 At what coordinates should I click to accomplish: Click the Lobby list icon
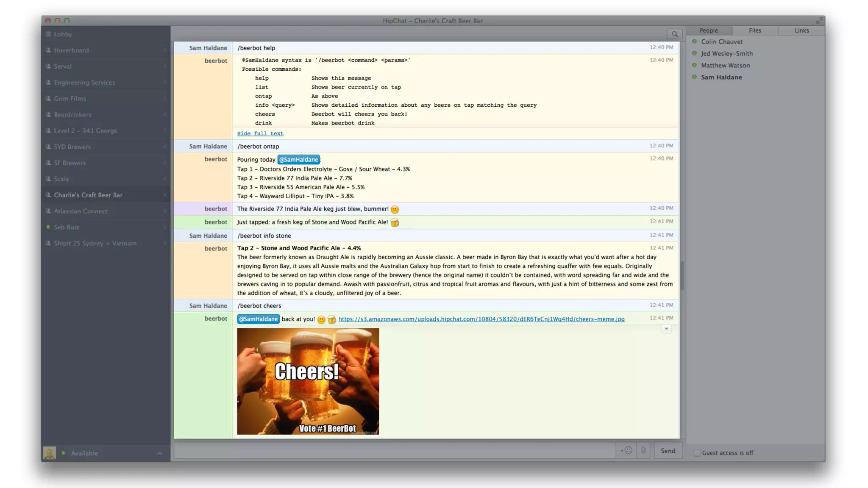[x=48, y=34]
